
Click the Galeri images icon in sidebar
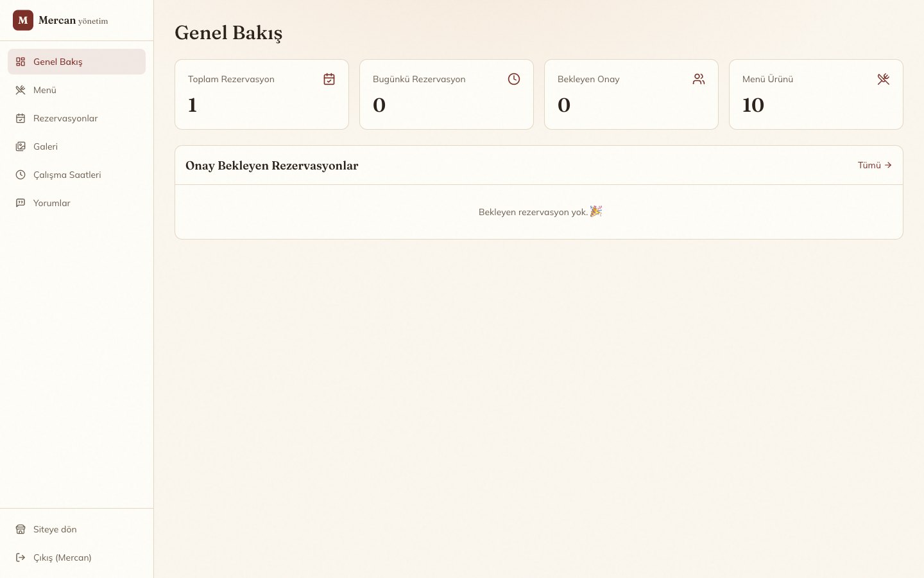(21, 146)
